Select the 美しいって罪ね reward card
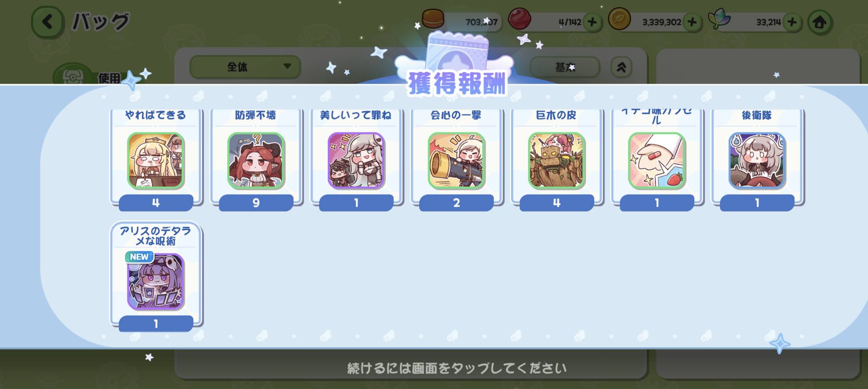This screenshot has width=868, height=389. tap(356, 159)
